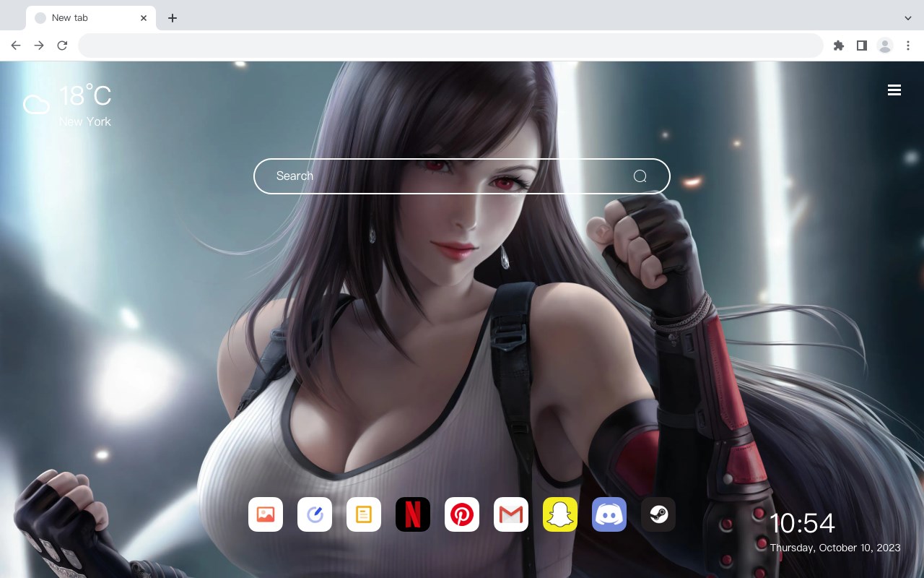Open the Chrome three-dot menu
This screenshot has width=924, height=578.
(908, 46)
